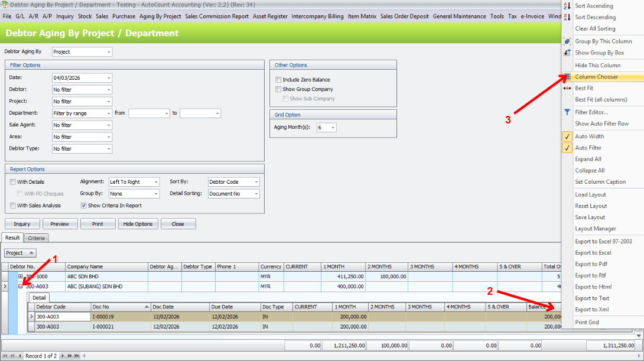The height and width of the screenshot is (361, 644).
Task: Click the Inquiry button
Action: coord(22,224)
